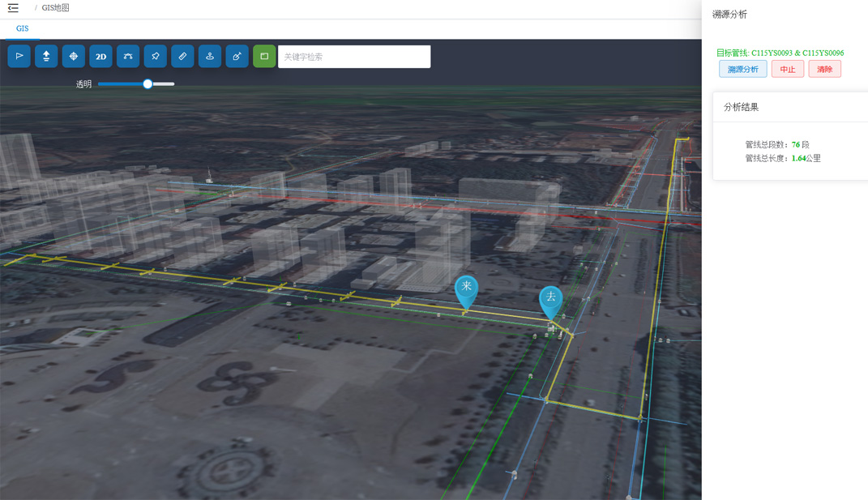Click the flag tool icon

pyautogui.click(x=19, y=56)
